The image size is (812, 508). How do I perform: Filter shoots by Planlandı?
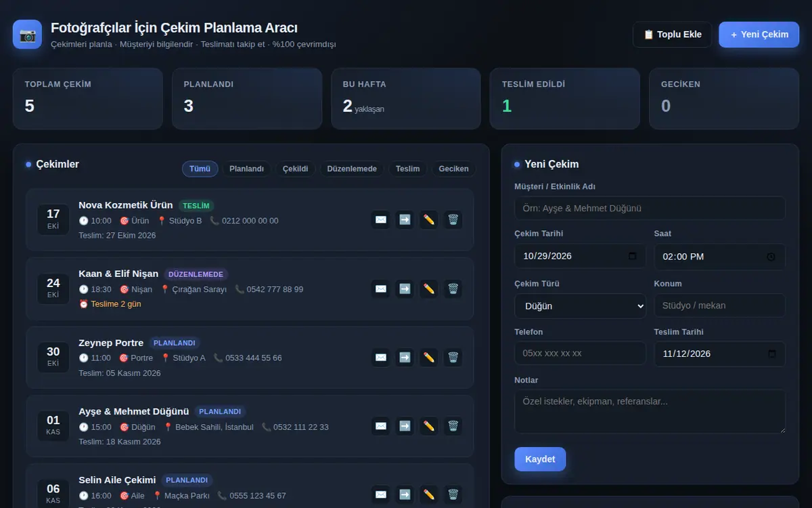[246, 169]
